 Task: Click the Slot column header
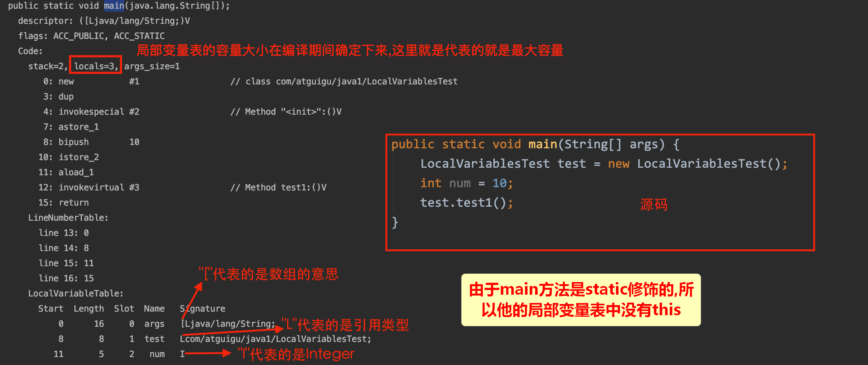tap(124, 309)
